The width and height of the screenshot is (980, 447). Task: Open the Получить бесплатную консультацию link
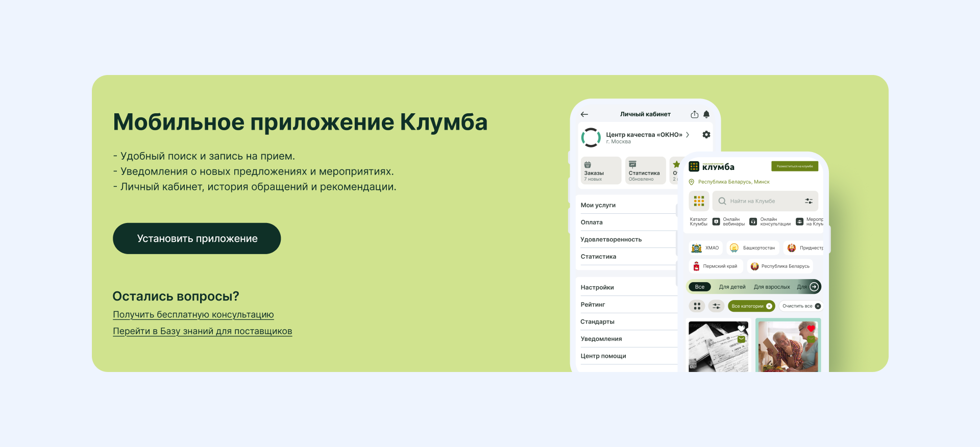(193, 315)
